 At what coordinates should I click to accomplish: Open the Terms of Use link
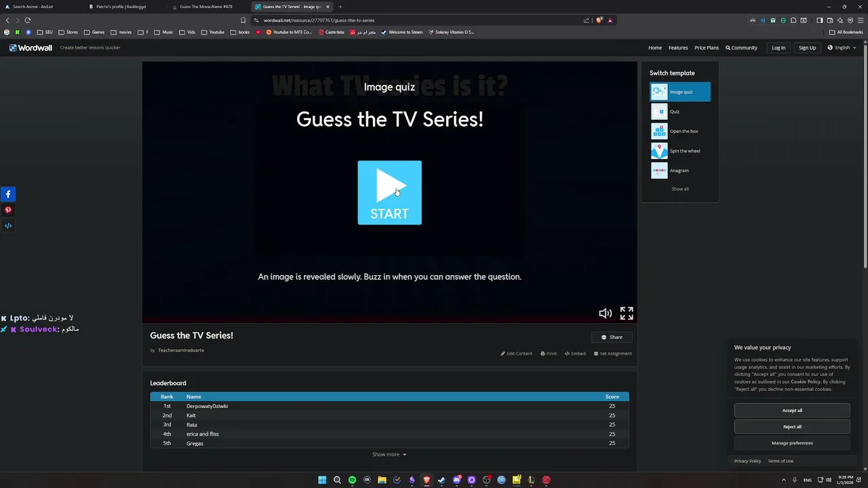781,461
